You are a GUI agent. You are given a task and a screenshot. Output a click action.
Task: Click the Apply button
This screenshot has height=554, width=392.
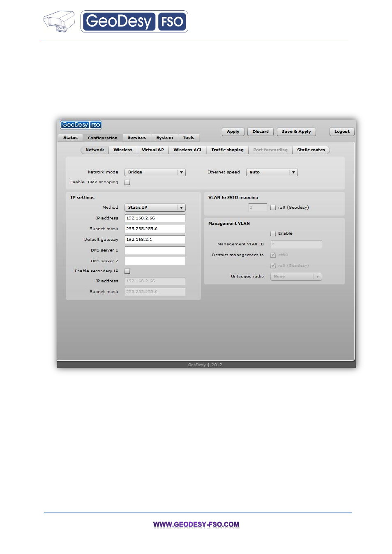pyautogui.click(x=233, y=132)
